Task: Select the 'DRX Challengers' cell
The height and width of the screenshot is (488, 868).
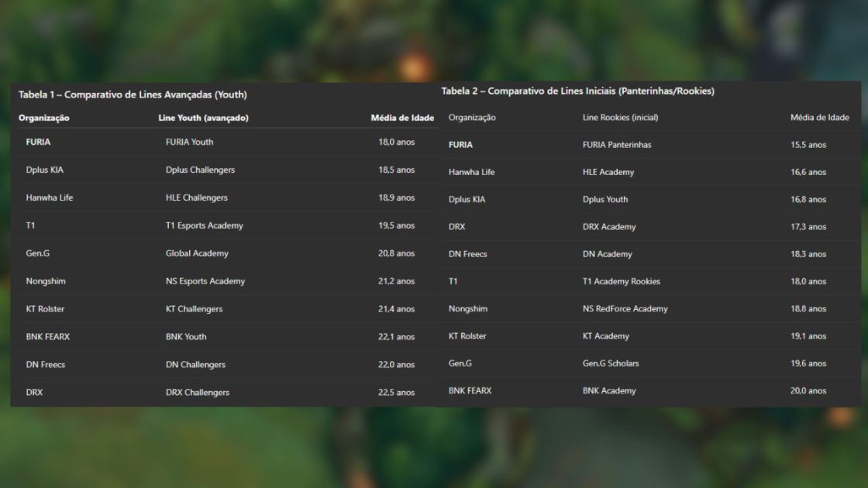Action: (197, 393)
